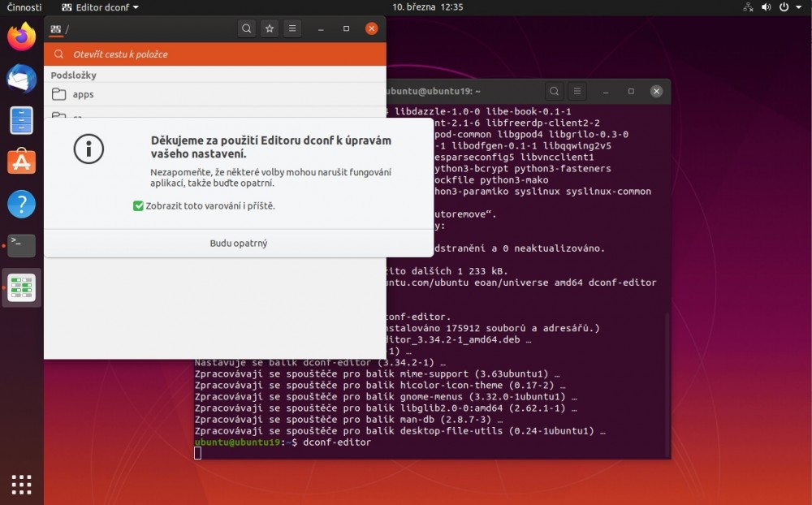Viewport: 812px width, 505px height.
Task: Open bookmarks star in dconf Editor
Action: [x=270, y=28]
